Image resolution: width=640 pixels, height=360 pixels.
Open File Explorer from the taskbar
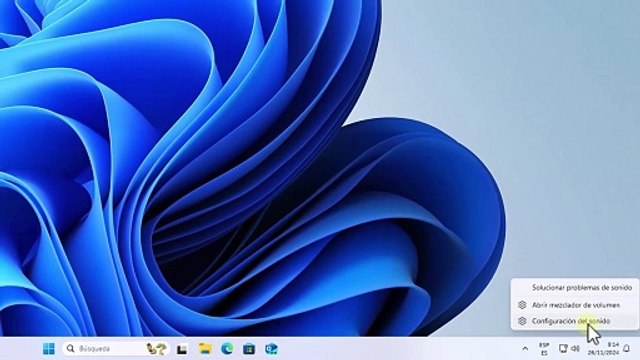coord(205,349)
